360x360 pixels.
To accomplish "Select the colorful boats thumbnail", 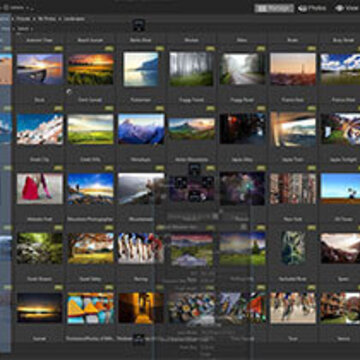I will [x=91, y=308].
